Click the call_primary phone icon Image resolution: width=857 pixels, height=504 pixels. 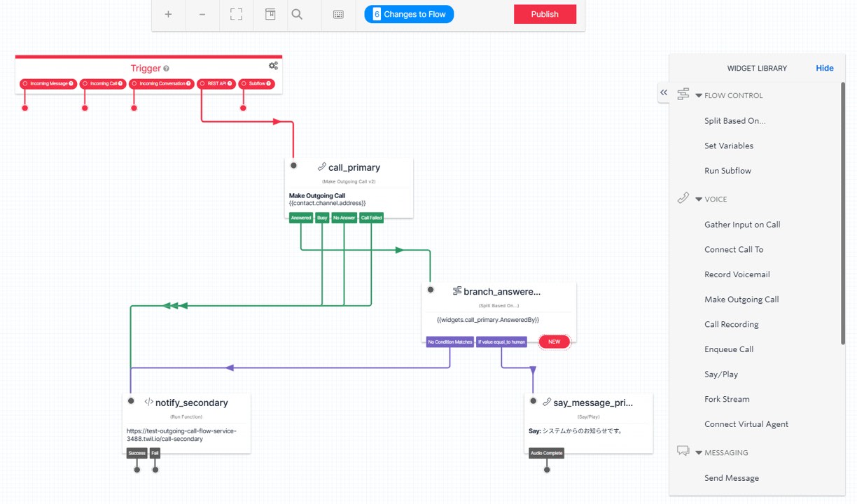(321, 167)
